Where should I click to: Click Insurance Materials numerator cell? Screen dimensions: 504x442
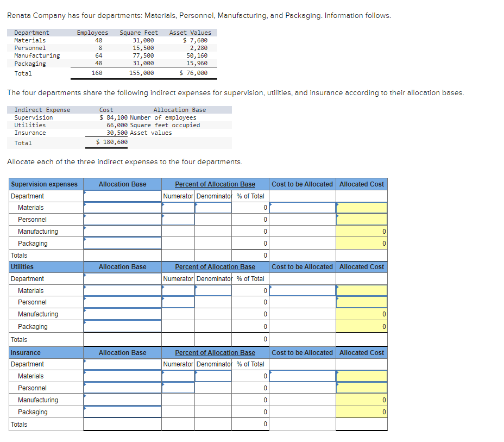[x=178, y=376]
